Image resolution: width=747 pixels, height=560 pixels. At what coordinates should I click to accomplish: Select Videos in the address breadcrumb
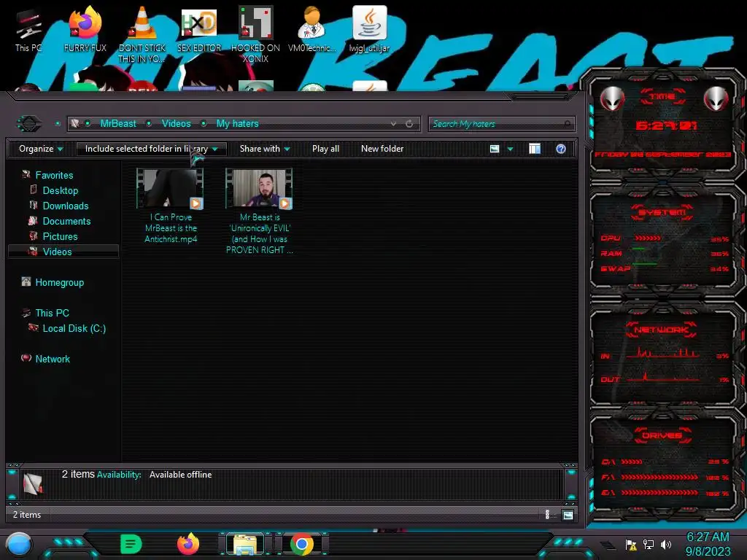pyautogui.click(x=177, y=124)
